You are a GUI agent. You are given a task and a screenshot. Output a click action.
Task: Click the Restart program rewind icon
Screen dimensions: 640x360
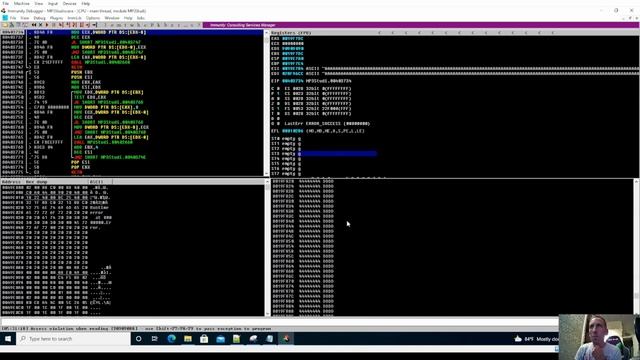point(34,25)
